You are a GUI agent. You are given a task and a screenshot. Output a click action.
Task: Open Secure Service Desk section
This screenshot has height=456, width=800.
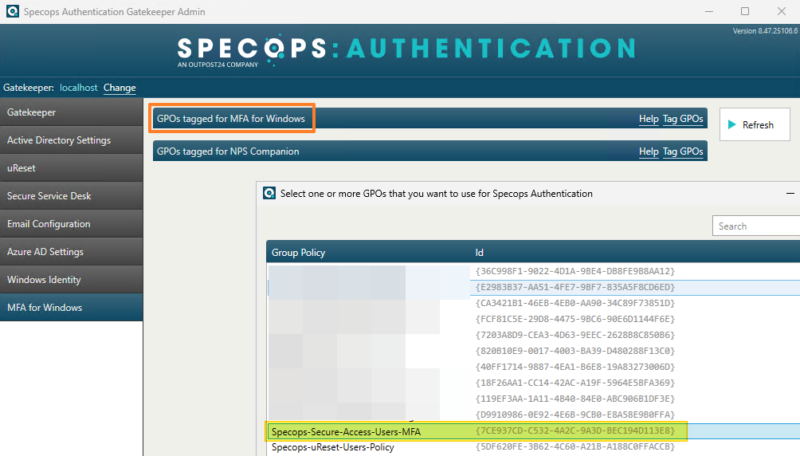click(x=71, y=196)
